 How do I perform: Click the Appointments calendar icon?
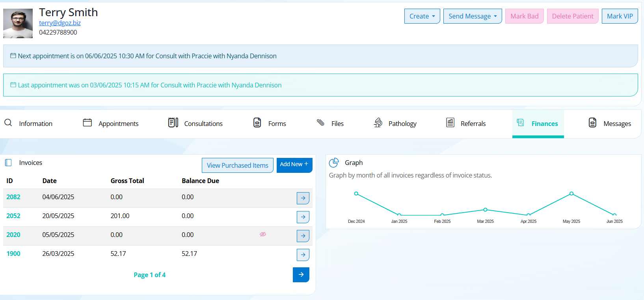(x=87, y=123)
